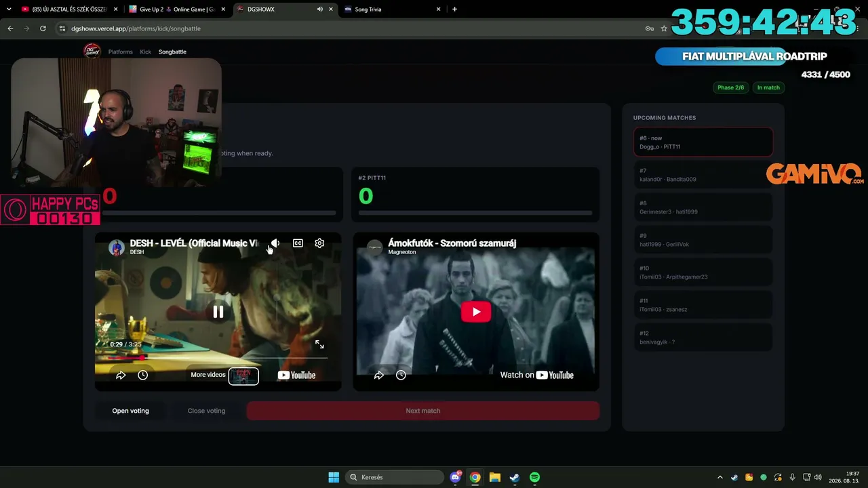Click the In match status badge
The width and height of the screenshot is (868, 488).
[x=768, y=87]
